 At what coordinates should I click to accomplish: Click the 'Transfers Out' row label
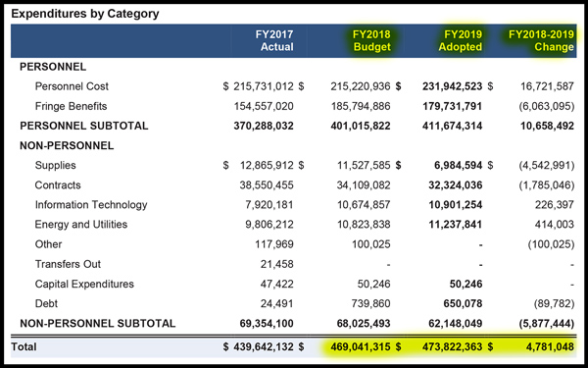pos(68,264)
